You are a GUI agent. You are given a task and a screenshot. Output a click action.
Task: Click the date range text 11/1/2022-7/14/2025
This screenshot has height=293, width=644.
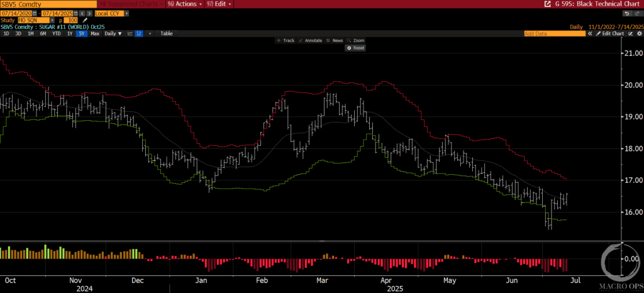pyautogui.click(x=615, y=26)
